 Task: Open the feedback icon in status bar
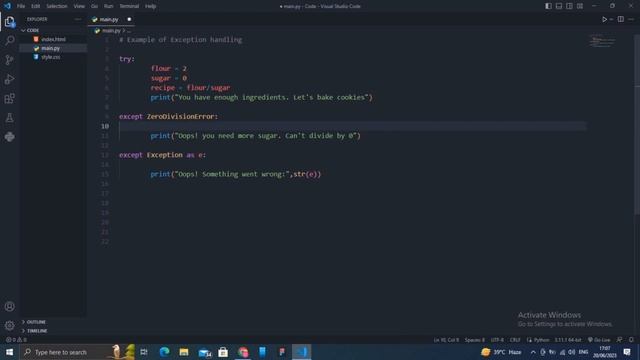[620, 340]
